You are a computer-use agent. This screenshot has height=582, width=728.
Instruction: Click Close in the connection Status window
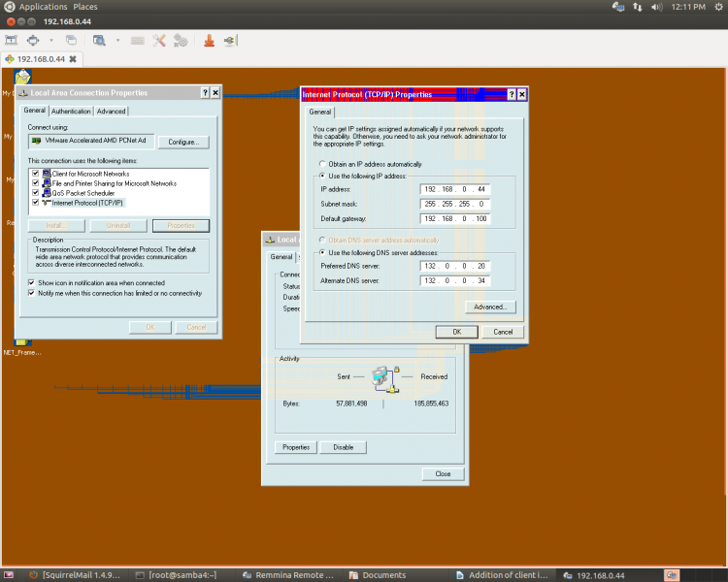(443, 474)
